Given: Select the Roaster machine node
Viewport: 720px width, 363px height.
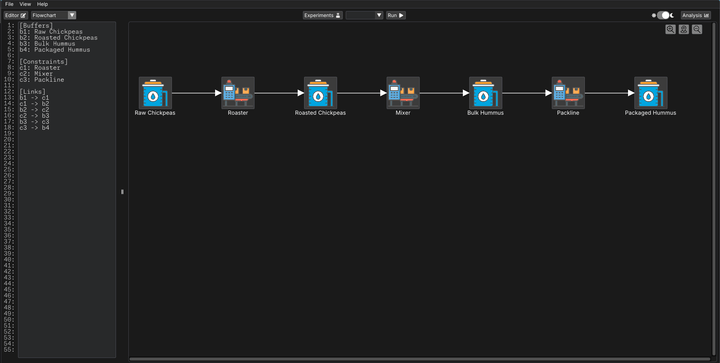Looking at the screenshot, I should (238, 93).
